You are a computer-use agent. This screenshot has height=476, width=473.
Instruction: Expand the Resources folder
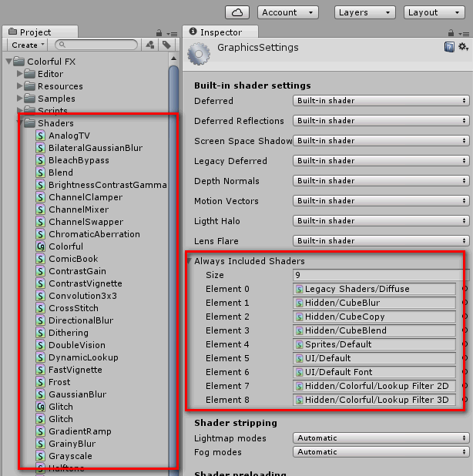pyautogui.click(x=20, y=86)
